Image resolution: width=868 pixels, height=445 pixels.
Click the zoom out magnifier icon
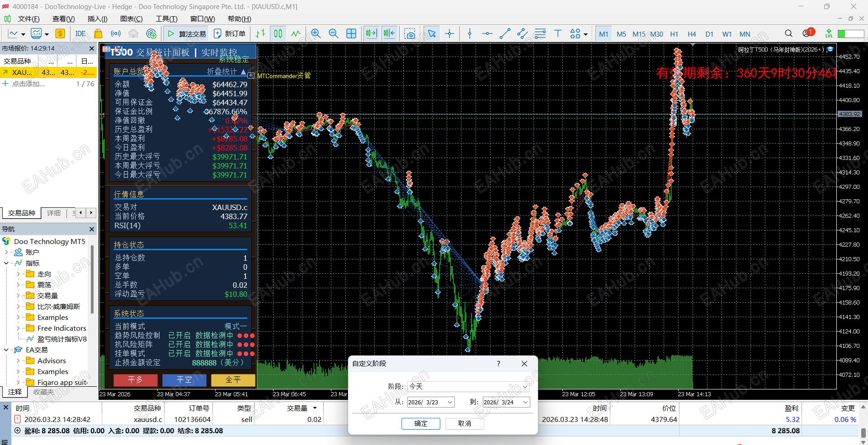[x=334, y=34]
